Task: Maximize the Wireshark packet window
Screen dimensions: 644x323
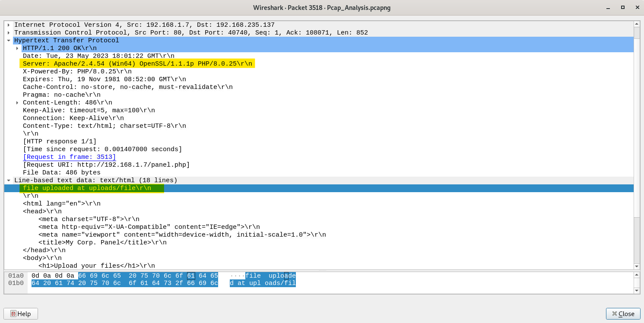Action: point(622,7)
